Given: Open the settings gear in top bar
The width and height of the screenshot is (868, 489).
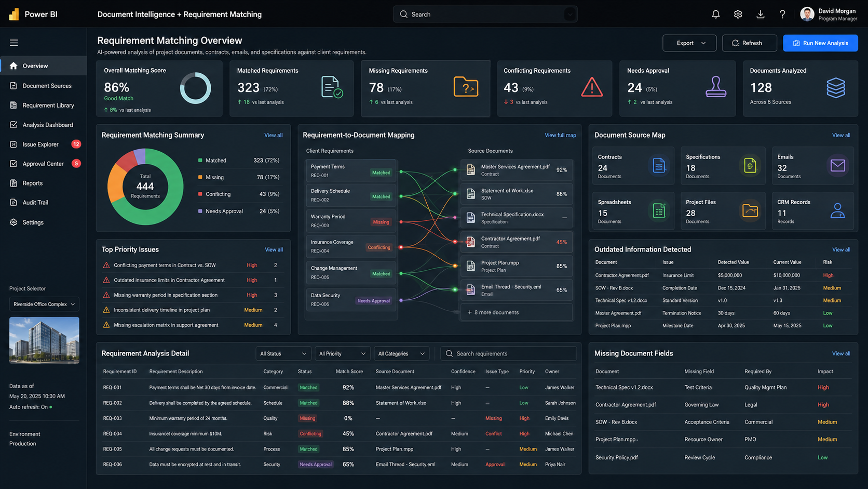Looking at the screenshot, I should 738,15.
